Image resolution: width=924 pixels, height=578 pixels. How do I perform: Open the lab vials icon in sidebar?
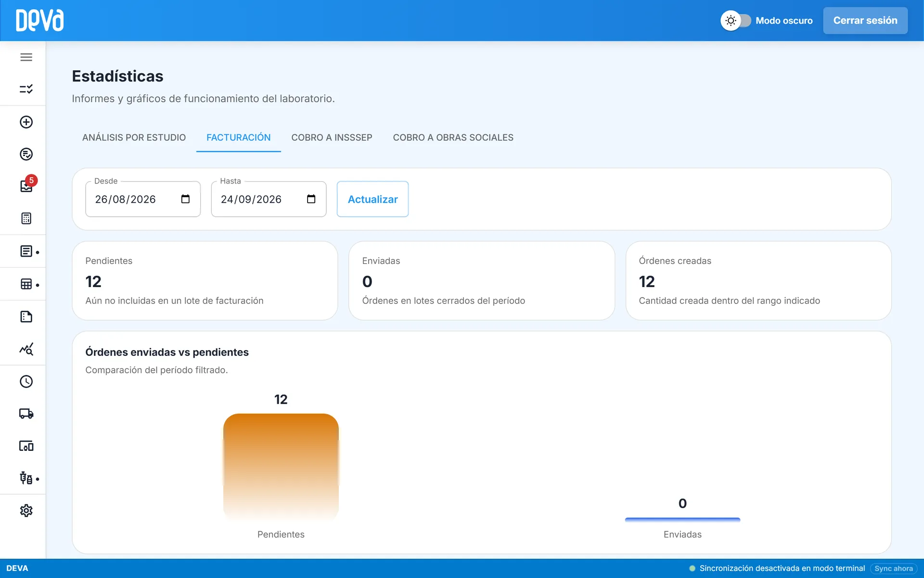click(x=26, y=478)
